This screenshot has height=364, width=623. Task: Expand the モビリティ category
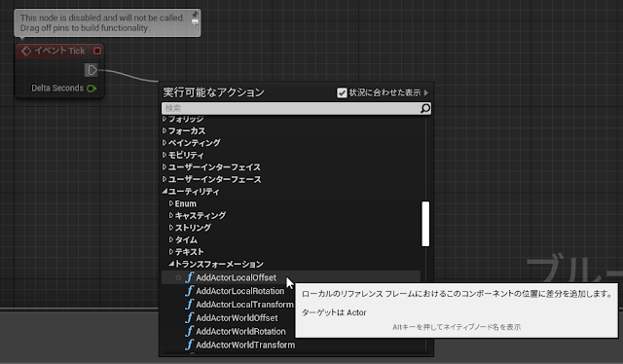[165, 155]
